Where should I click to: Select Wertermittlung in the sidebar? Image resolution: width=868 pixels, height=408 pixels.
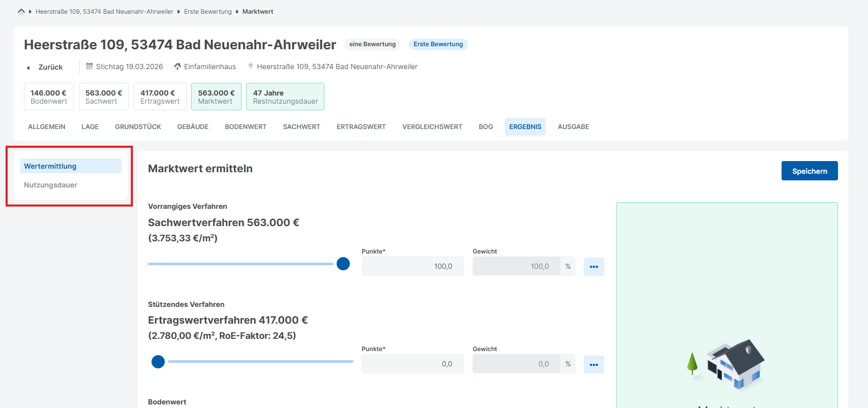[x=50, y=166]
